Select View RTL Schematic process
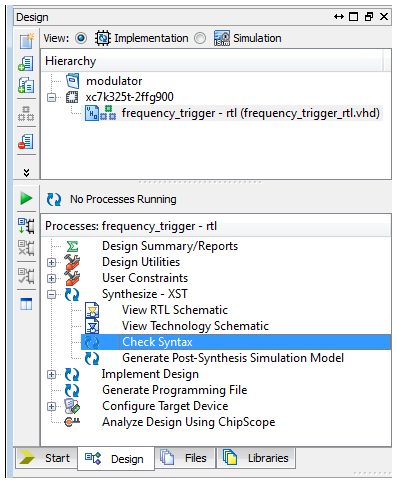This screenshot has height=483, width=397. pyautogui.click(x=175, y=310)
